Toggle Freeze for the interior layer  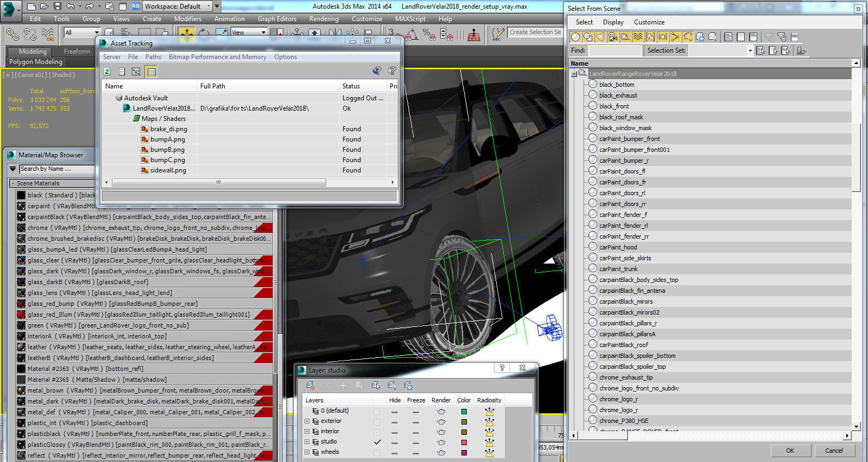click(x=416, y=432)
